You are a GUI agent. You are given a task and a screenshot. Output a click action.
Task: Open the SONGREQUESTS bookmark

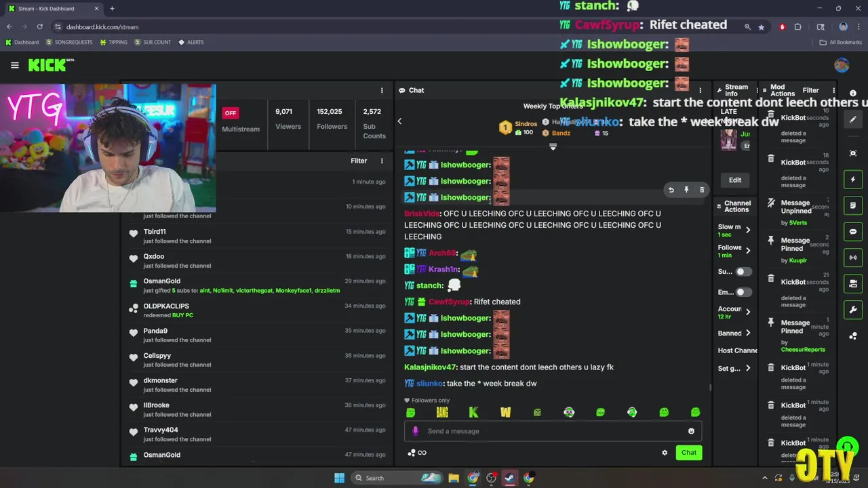68,42
